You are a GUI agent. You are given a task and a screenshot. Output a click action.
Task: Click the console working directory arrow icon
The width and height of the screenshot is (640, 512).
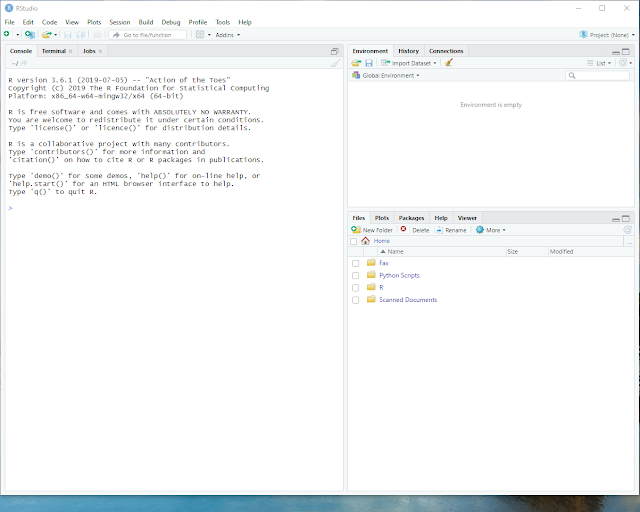(24, 63)
